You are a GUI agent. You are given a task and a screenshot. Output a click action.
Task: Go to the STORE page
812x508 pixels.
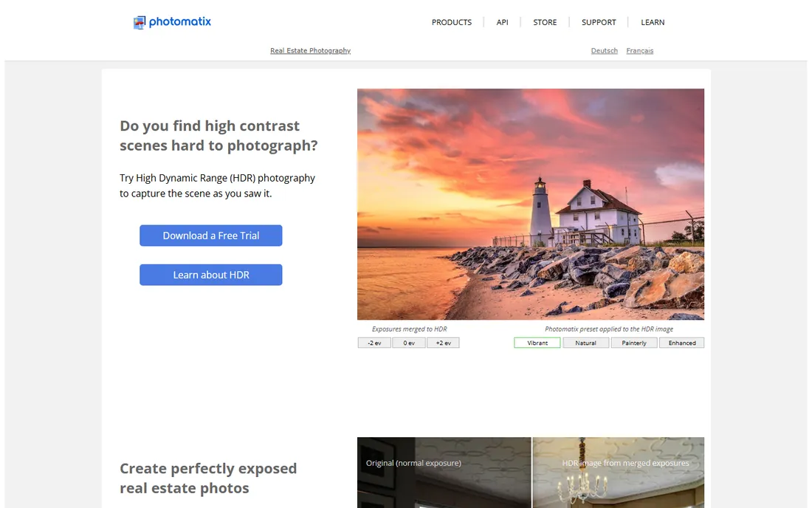point(545,22)
